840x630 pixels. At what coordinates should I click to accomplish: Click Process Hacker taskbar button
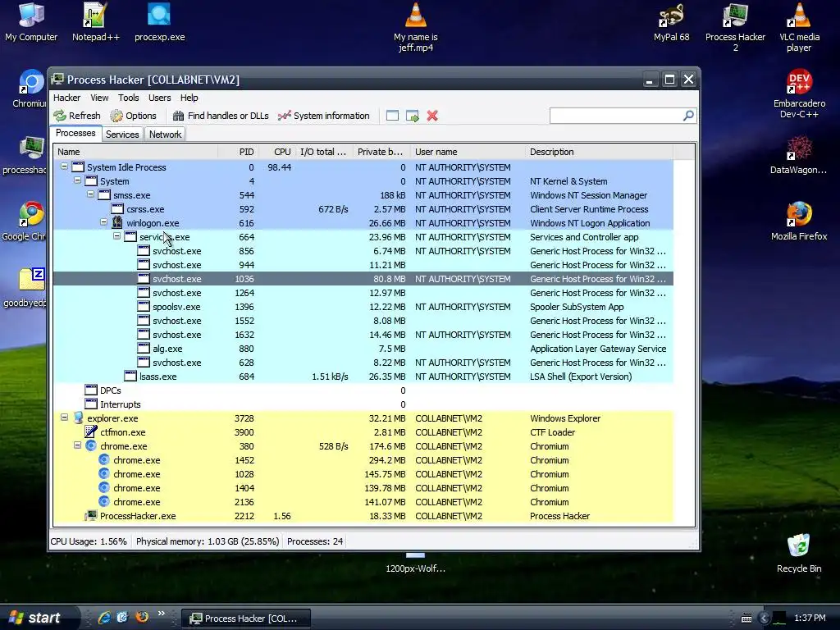pos(246,619)
